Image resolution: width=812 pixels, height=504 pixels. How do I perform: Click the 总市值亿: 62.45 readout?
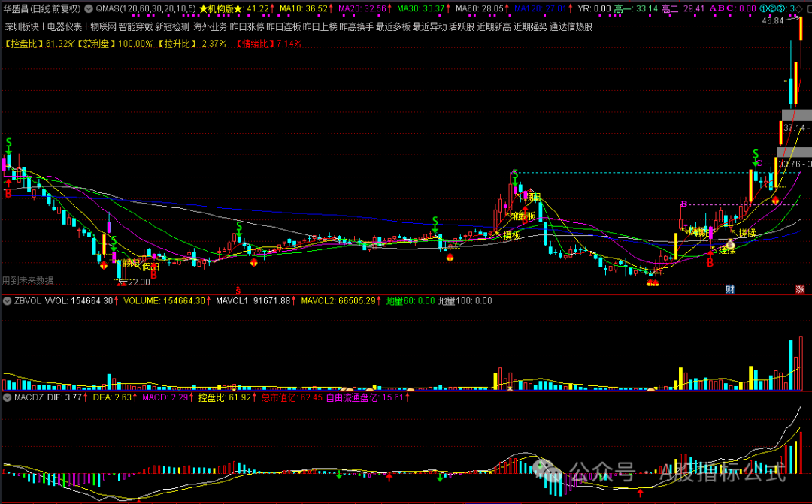coord(292,397)
